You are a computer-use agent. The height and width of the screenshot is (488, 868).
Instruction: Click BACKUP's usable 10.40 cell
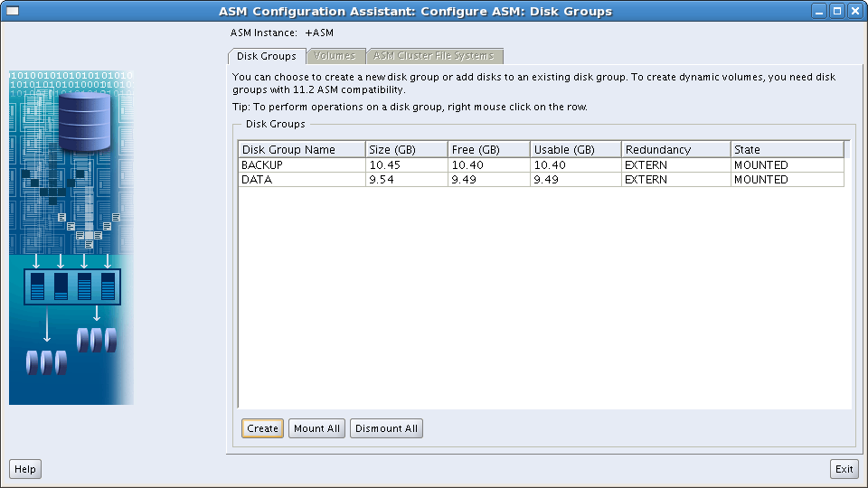pyautogui.click(x=576, y=164)
